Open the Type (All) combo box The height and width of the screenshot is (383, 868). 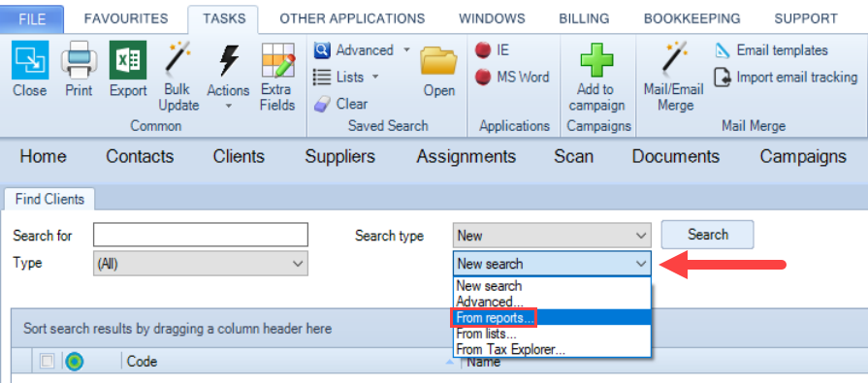click(x=201, y=264)
